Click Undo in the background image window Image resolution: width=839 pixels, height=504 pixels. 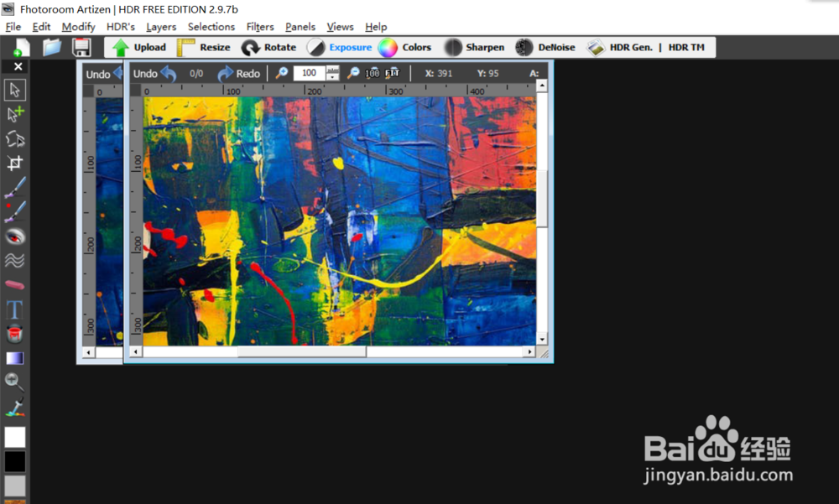[x=104, y=74]
